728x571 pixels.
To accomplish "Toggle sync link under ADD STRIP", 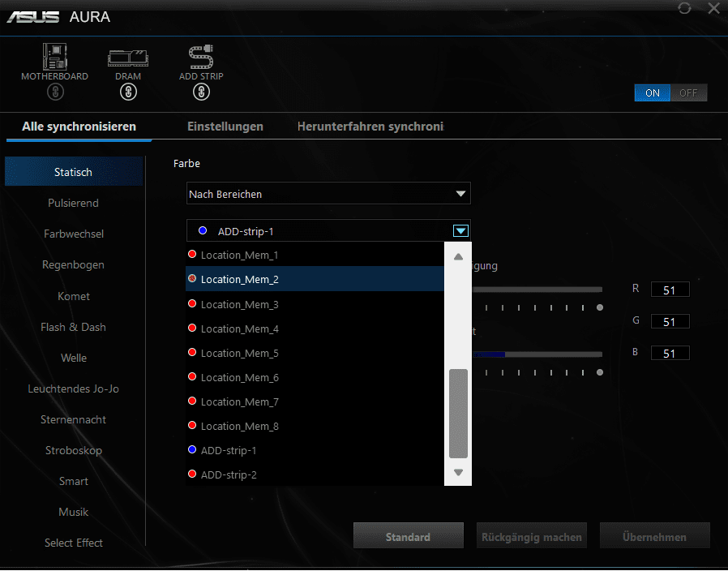I will (201, 92).
